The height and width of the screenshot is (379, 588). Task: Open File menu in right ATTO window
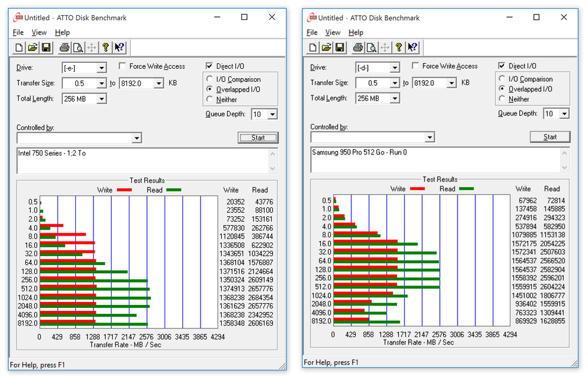pyautogui.click(x=312, y=33)
